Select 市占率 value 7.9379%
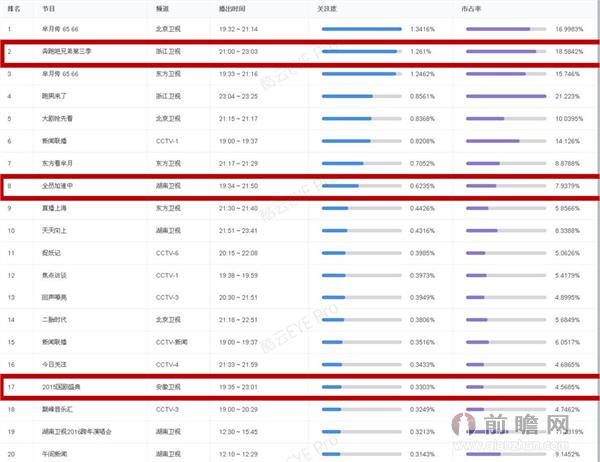This screenshot has width=600, height=462. (x=567, y=186)
